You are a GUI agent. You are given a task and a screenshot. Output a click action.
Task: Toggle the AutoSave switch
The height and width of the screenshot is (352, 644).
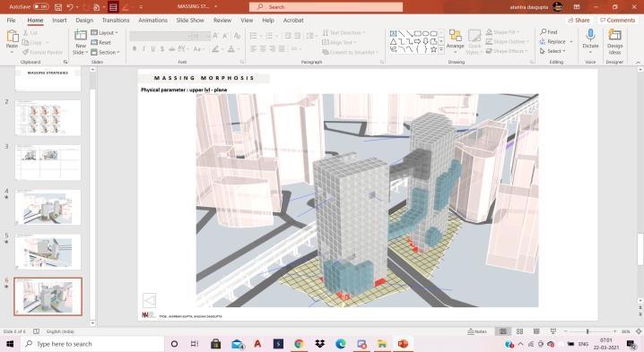click(x=40, y=6)
